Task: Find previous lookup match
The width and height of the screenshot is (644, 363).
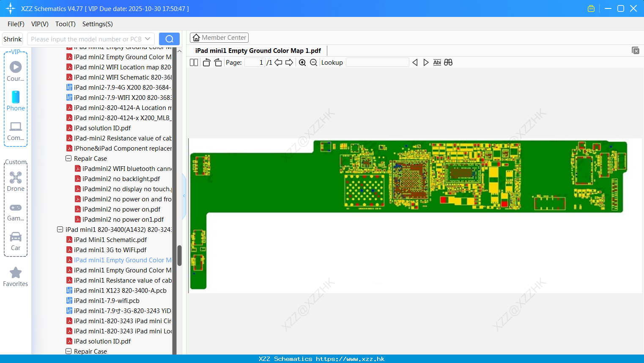Action: click(x=415, y=62)
